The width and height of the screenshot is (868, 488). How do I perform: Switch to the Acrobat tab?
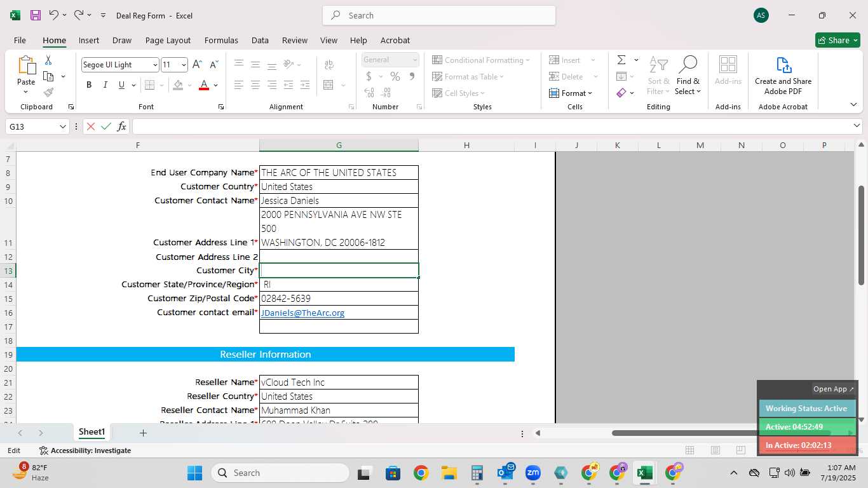tap(395, 40)
